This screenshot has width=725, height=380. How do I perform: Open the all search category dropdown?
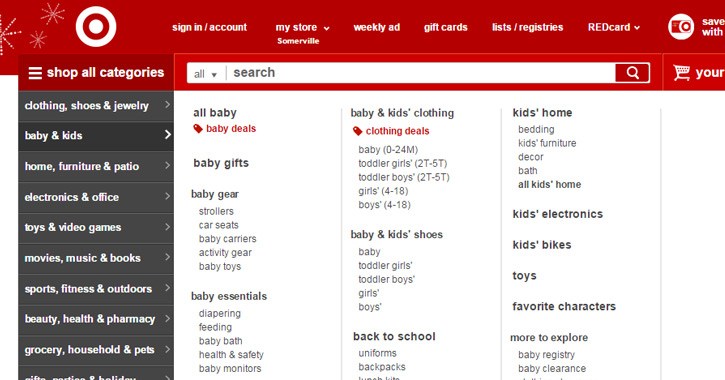(206, 74)
